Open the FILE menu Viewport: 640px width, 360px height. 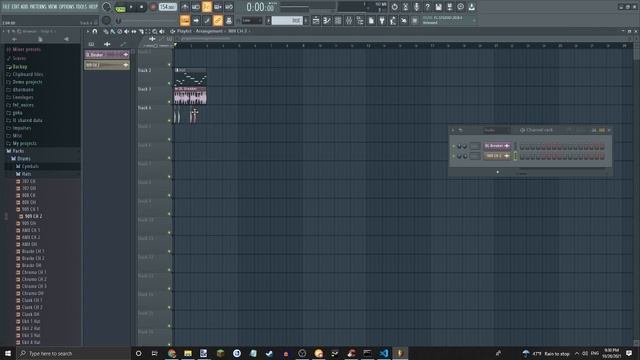tap(6, 7)
